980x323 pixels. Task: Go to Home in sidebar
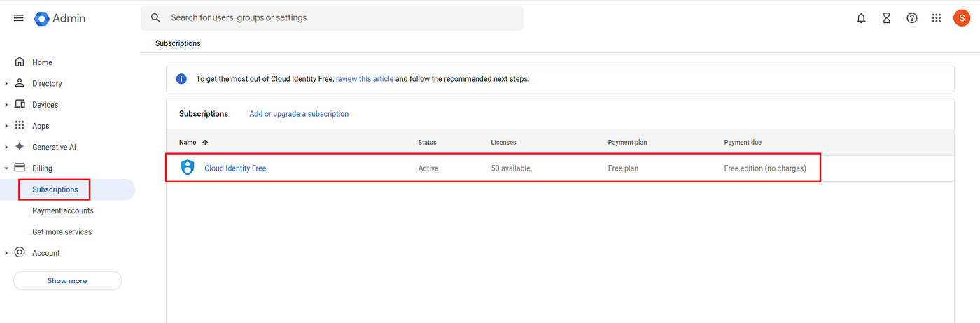(42, 62)
